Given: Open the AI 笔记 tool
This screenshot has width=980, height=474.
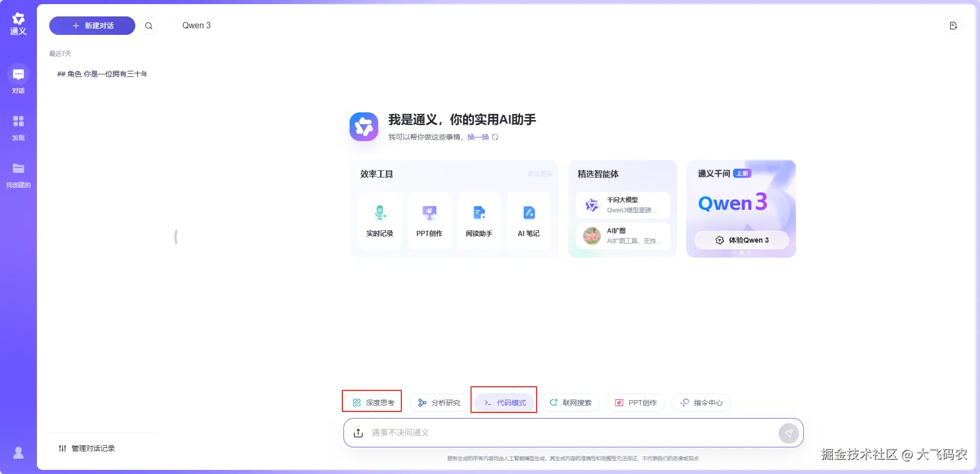Looking at the screenshot, I should (x=529, y=221).
